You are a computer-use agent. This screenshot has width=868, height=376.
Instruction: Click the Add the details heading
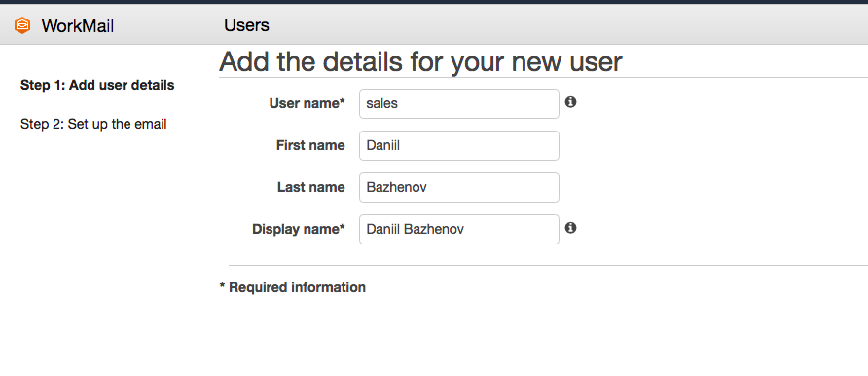(x=420, y=62)
